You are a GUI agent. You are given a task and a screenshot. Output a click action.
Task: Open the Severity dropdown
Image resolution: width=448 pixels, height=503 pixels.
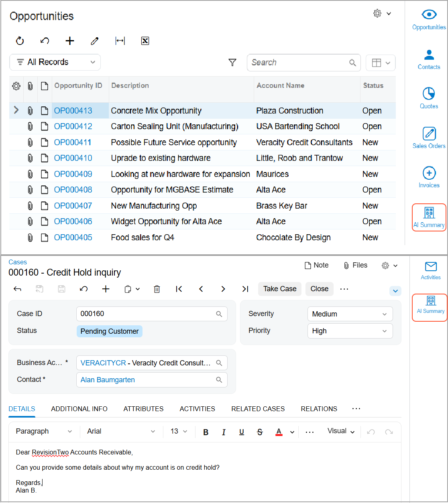[x=350, y=314]
